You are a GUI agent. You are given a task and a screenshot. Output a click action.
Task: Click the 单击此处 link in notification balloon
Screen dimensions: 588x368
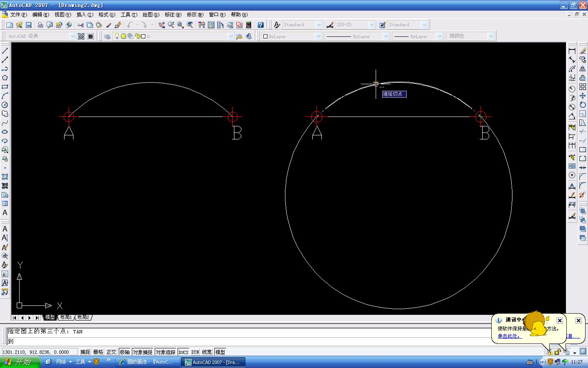click(x=509, y=336)
